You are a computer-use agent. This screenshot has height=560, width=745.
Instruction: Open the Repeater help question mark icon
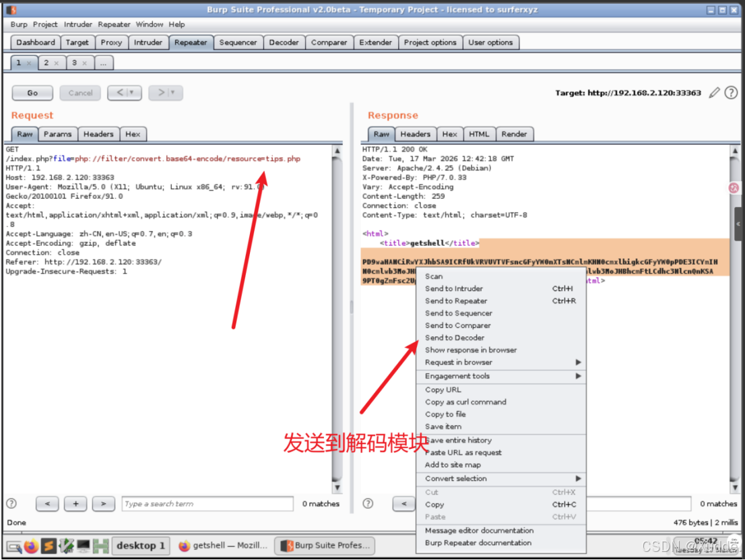coord(732,93)
